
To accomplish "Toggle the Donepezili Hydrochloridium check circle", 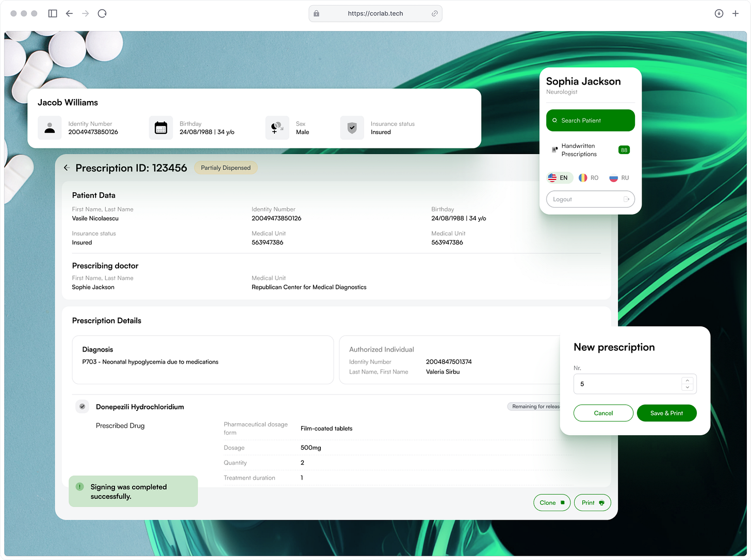I will [82, 406].
